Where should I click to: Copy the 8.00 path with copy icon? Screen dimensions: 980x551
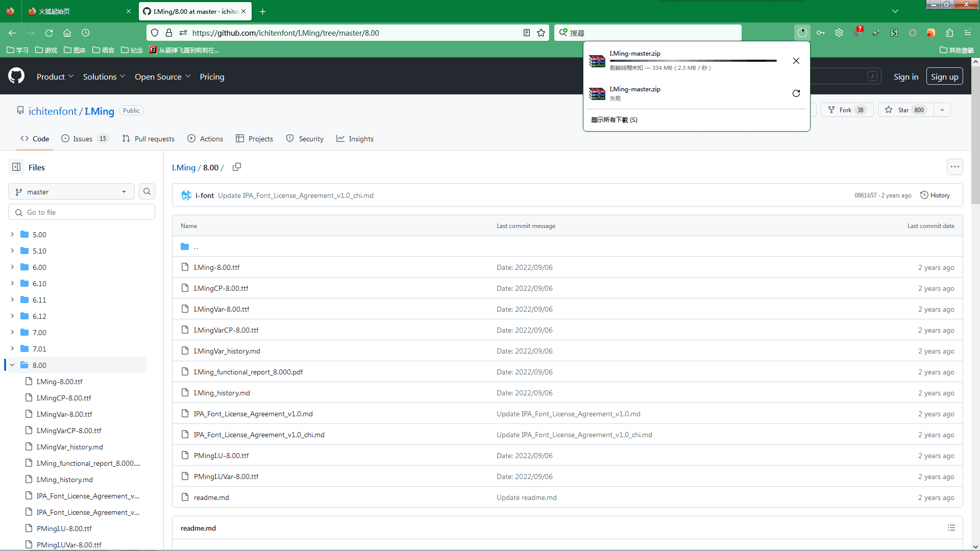[x=237, y=167]
